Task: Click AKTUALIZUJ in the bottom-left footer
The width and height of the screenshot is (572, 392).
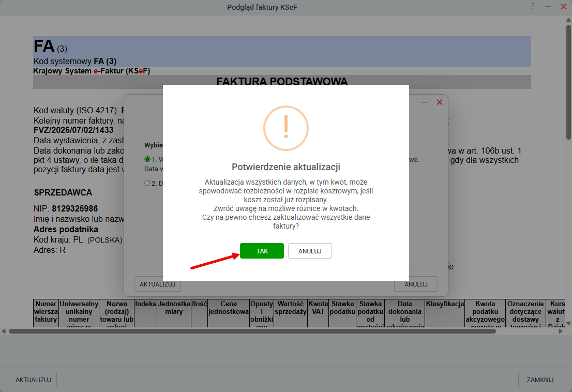Action: (x=33, y=380)
